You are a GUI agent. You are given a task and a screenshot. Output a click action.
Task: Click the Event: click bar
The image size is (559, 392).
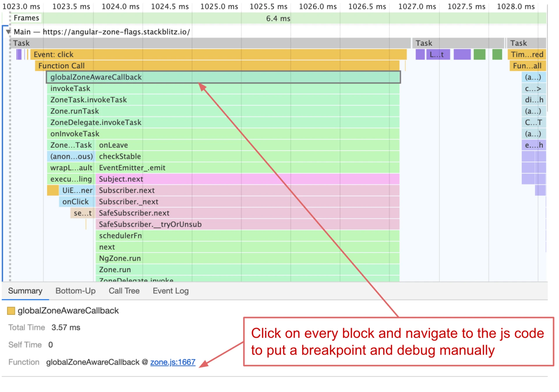coord(204,54)
